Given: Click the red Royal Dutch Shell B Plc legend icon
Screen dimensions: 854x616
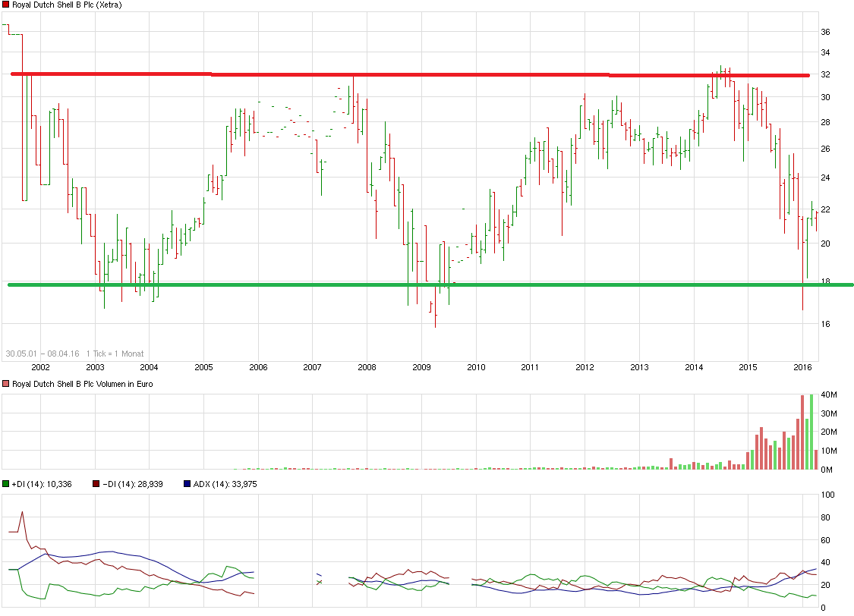Looking at the screenshot, I should 5,5.
